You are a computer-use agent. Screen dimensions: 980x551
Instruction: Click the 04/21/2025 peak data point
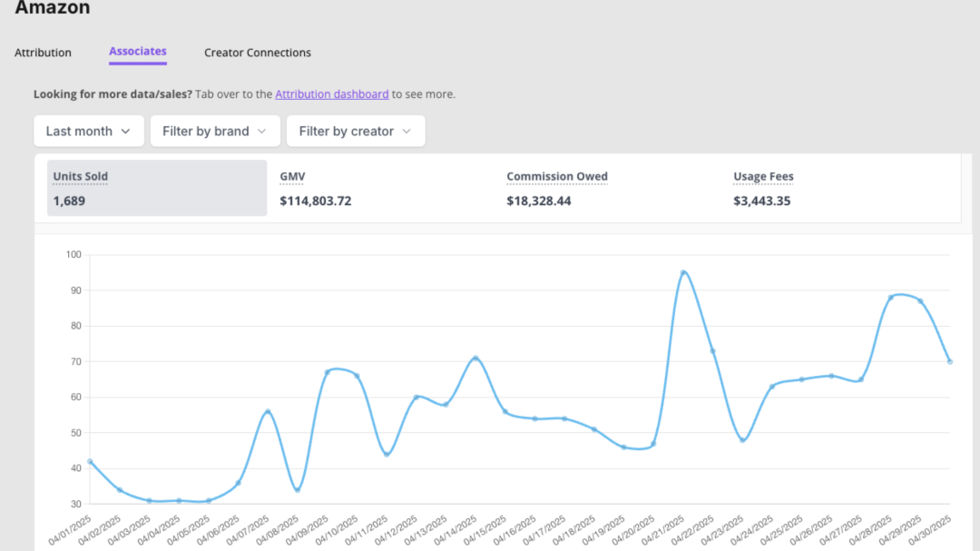point(683,272)
